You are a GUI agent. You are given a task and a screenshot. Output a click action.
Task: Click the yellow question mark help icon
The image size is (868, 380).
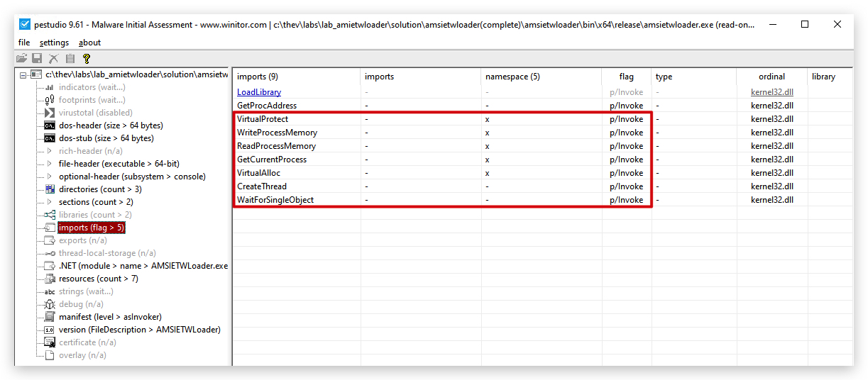tap(87, 59)
